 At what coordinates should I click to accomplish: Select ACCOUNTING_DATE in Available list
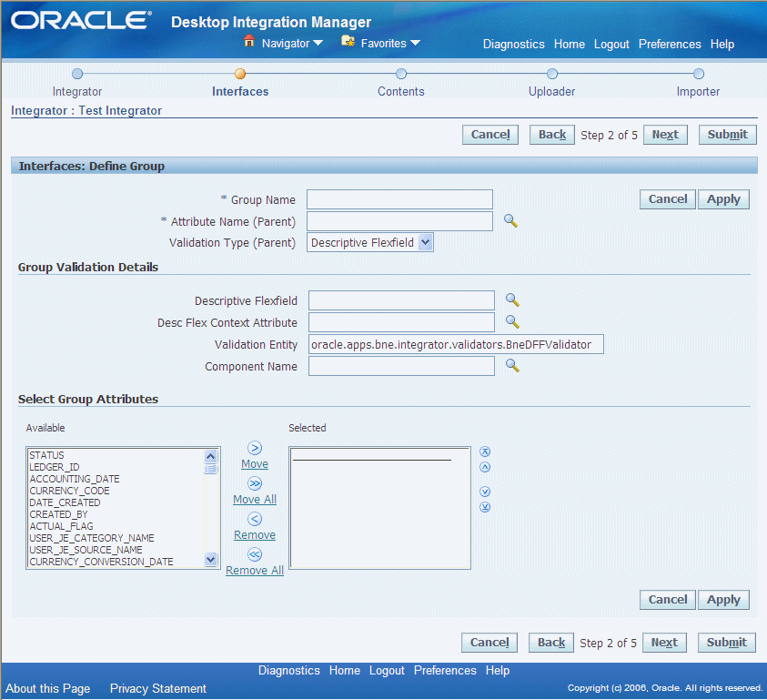pyautogui.click(x=75, y=479)
